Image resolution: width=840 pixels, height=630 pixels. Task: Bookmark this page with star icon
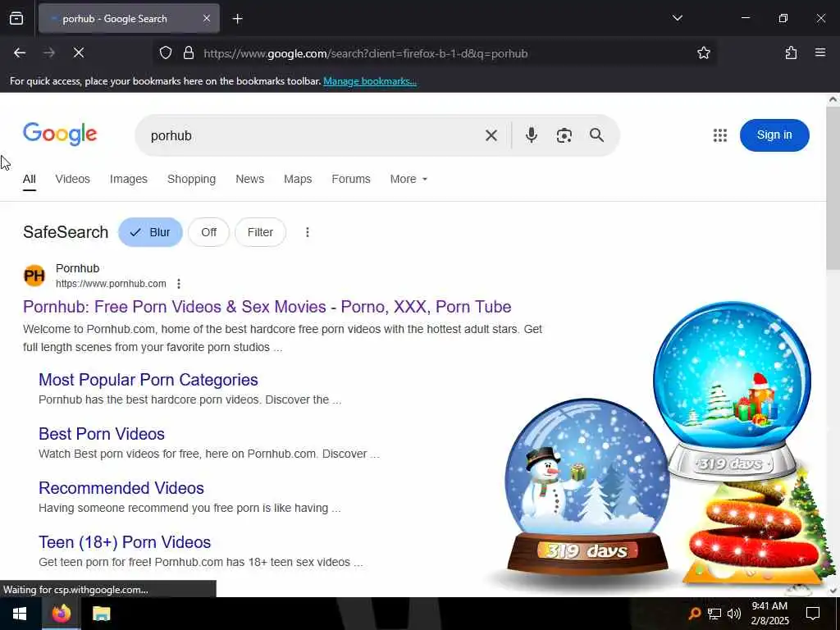(703, 52)
